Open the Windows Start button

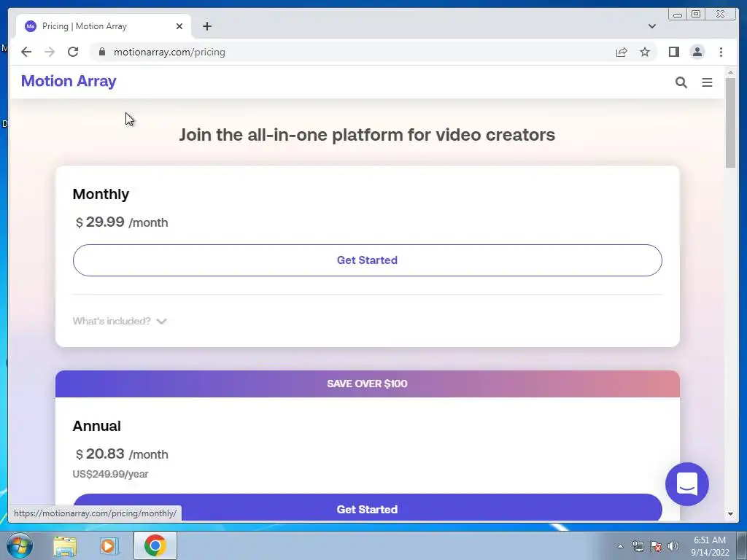pyautogui.click(x=20, y=545)
